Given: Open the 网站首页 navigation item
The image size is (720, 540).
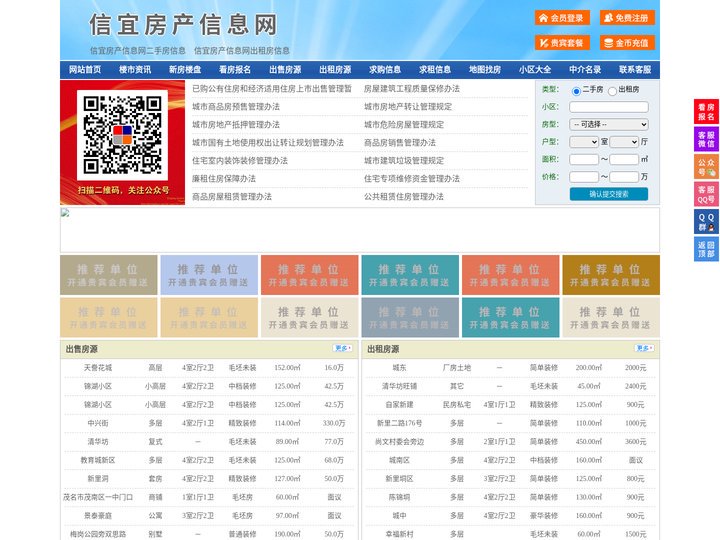Looking at the screenshot, I should [x=85, y=70].
